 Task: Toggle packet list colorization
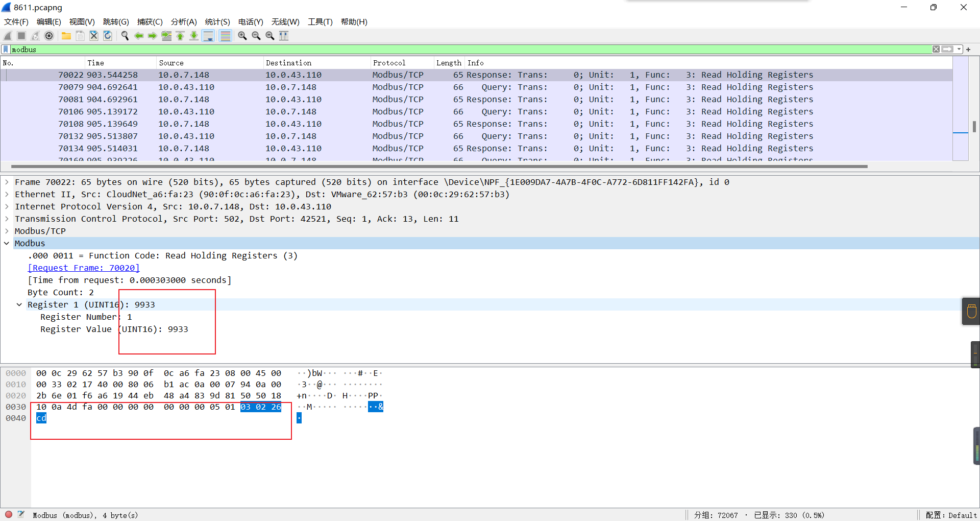(x=225, y=36)
